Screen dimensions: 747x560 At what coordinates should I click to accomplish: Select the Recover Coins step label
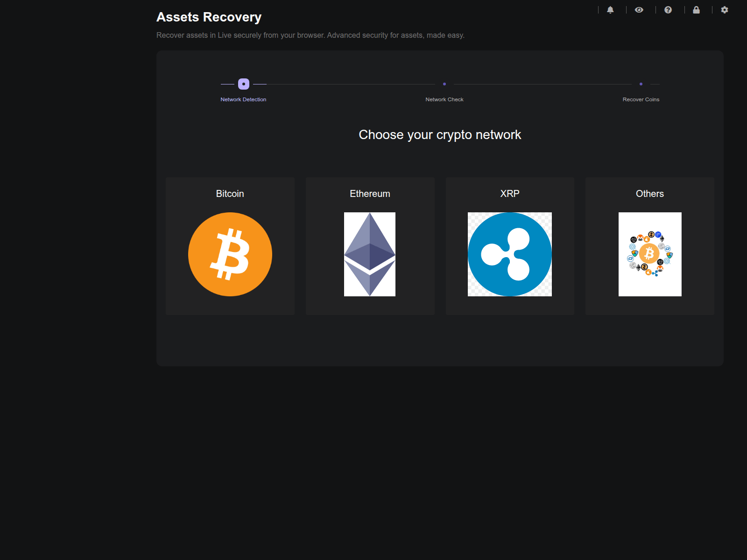[x=641, y=99]
